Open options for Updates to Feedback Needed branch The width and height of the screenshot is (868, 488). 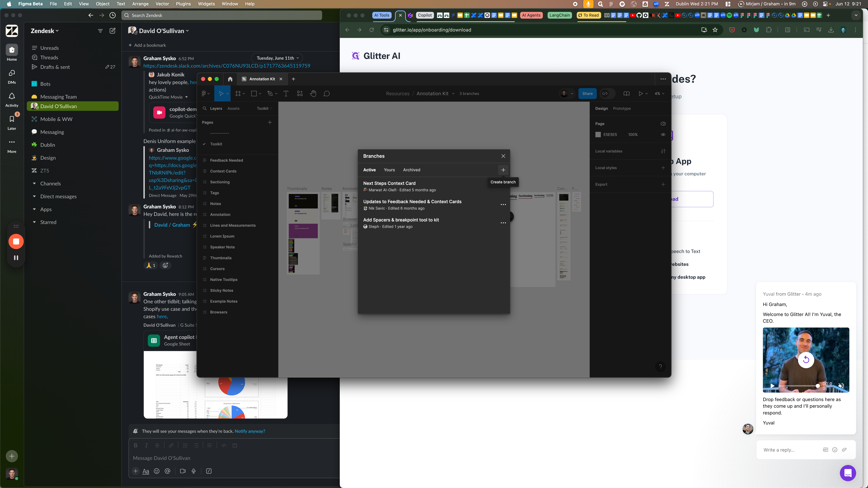pyautogui.click(x=503, y=204)
